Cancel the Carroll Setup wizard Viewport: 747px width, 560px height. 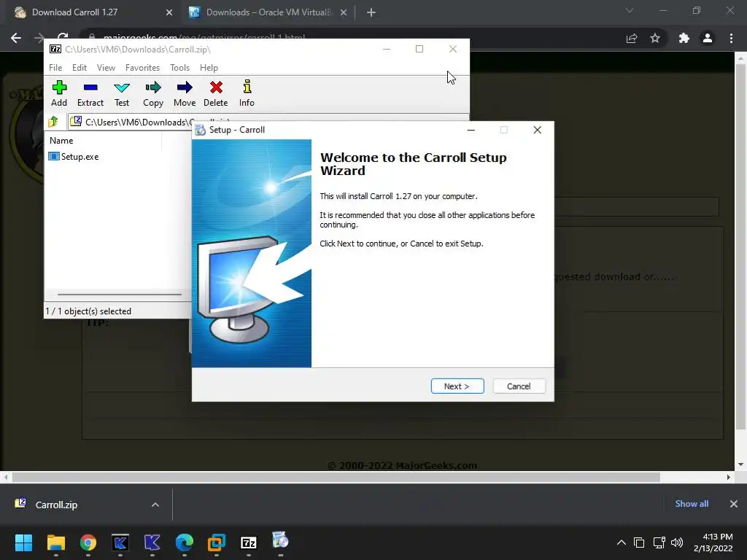click(x=519, y=386)
